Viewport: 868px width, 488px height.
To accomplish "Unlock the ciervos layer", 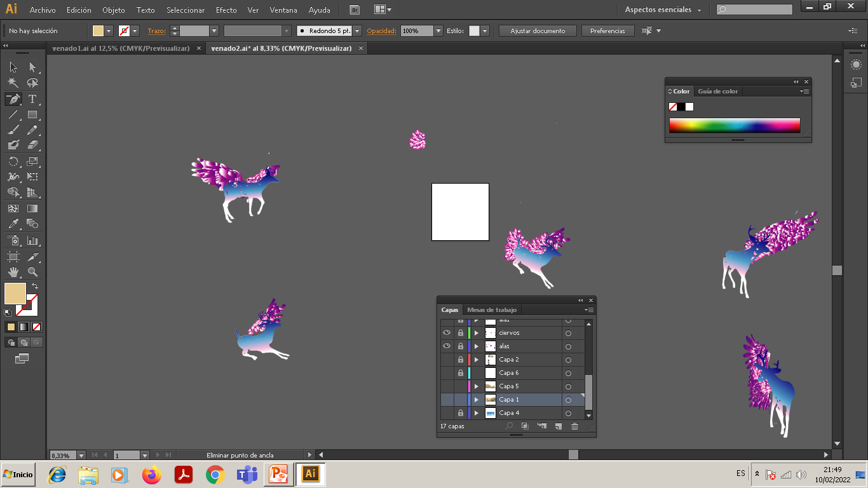I will [x=461, y=333].
